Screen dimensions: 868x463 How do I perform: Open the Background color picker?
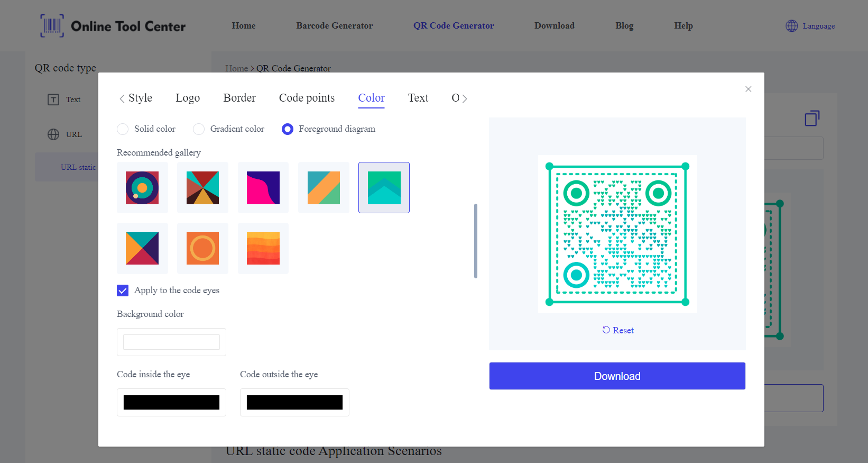[171, 342]
